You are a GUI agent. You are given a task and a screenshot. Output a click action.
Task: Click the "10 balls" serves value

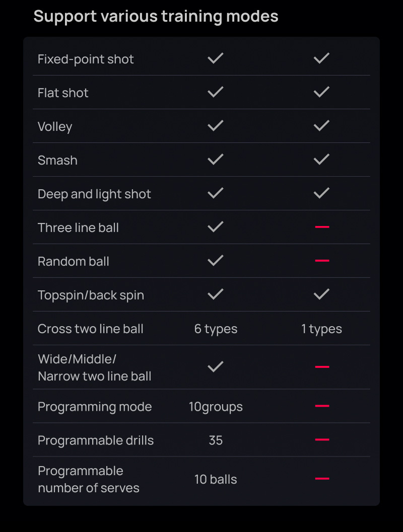click(x=216, y=479)
